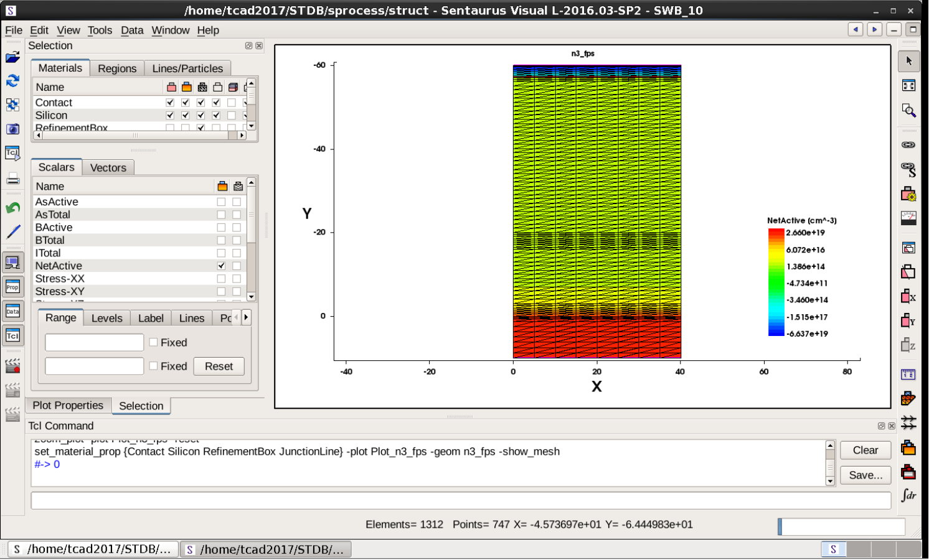Toggle the NetActive scalar checkbox
The image size is (929, 560).
(x=221, y=266)
